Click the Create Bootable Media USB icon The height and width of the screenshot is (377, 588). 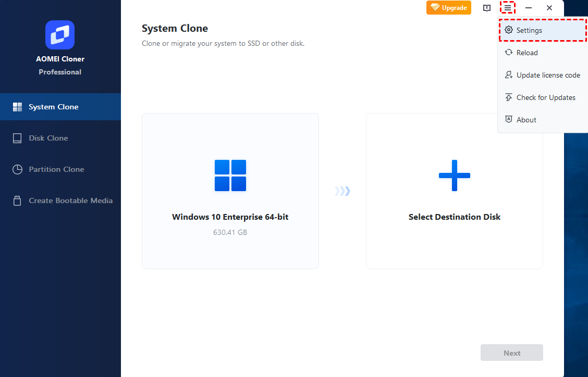point(17,200)
